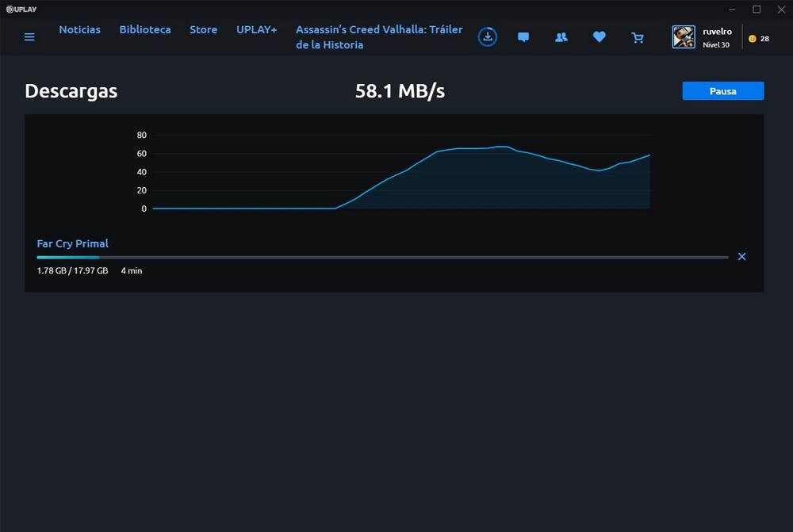Click the Far Cry Primal progress bar
This screenshot has height=532, width=793.
382,258
